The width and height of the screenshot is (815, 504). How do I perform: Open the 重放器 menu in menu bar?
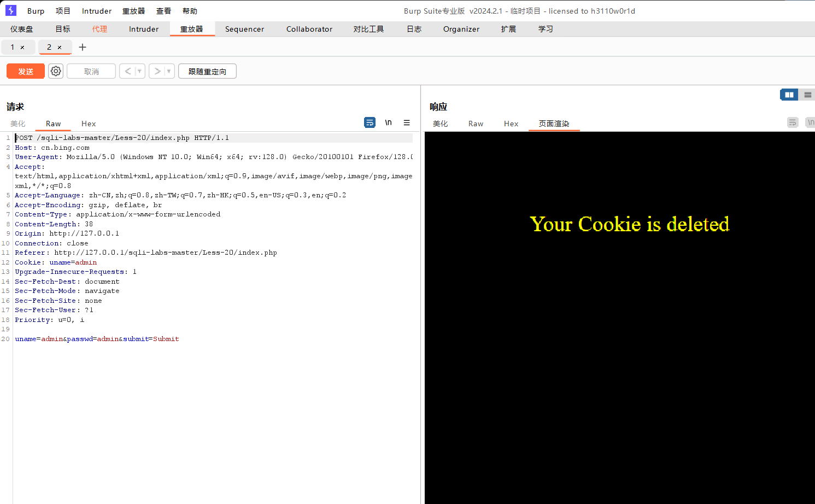point(133,11)
